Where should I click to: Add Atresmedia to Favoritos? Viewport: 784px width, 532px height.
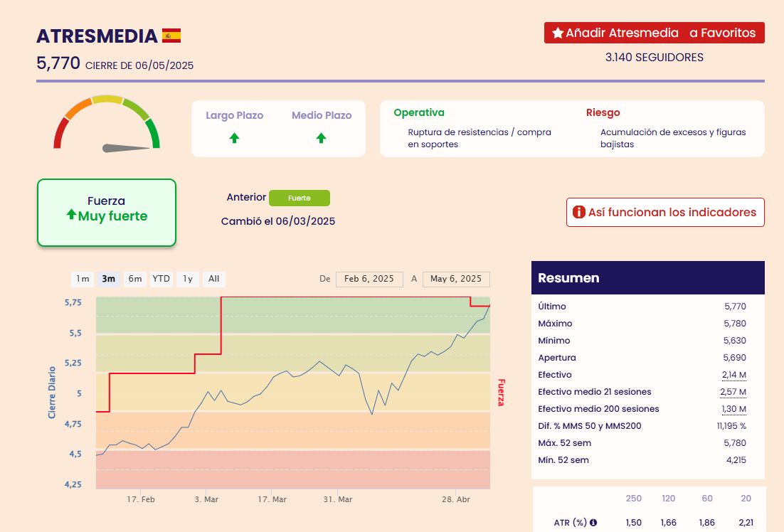(x=654, y=33)
